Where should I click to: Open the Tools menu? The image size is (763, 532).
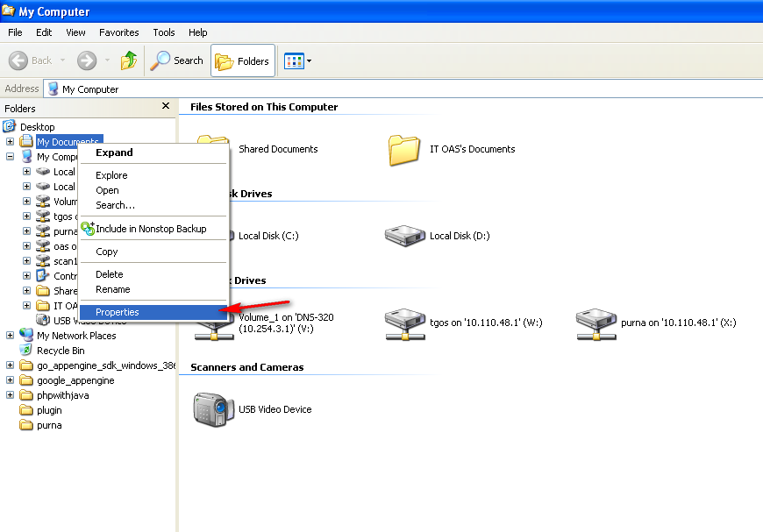tap(164, 32)
